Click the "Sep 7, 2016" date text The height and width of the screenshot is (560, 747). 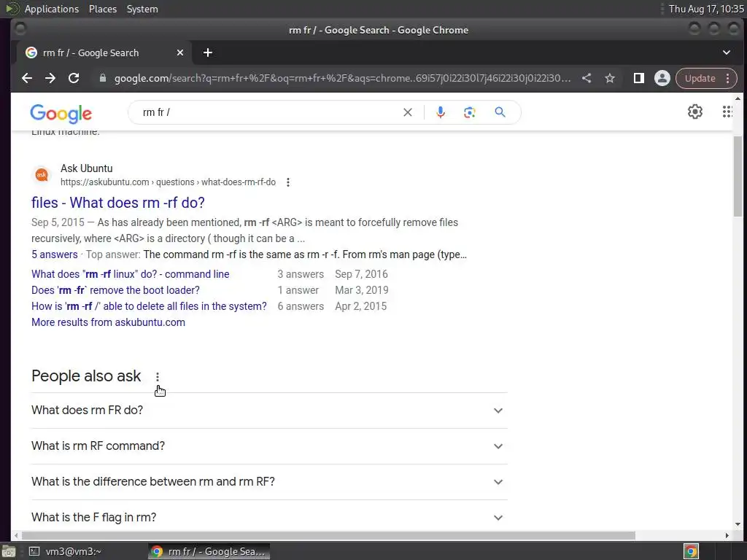pos(361,274)
